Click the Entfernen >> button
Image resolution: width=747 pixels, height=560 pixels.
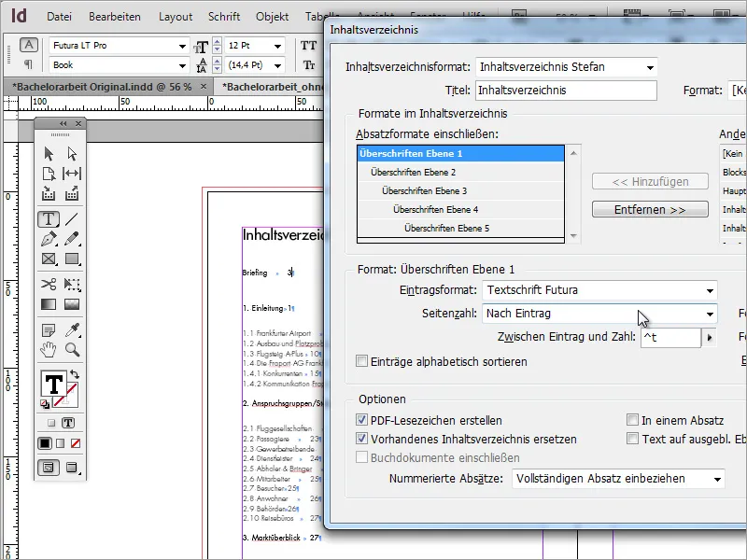coord(650,209)
